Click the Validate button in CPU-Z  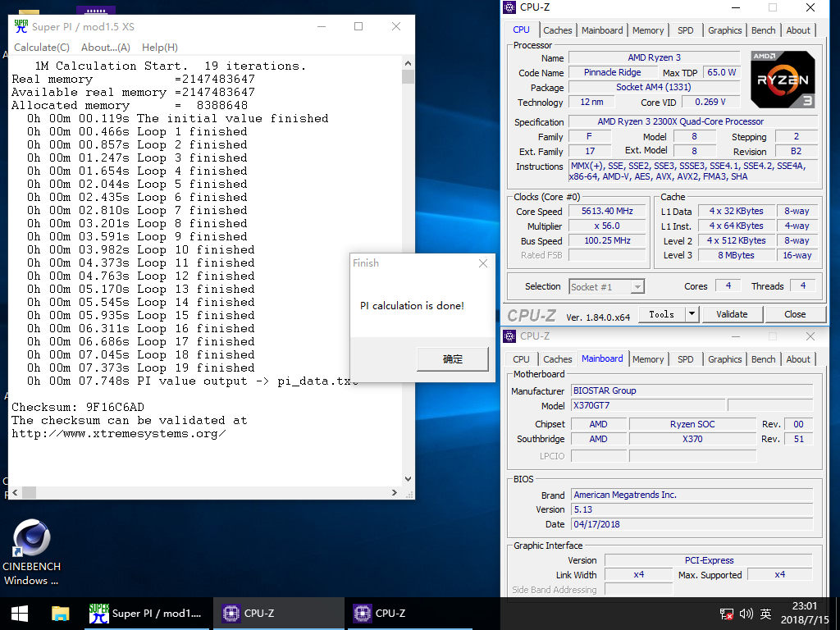coord(732,314)
